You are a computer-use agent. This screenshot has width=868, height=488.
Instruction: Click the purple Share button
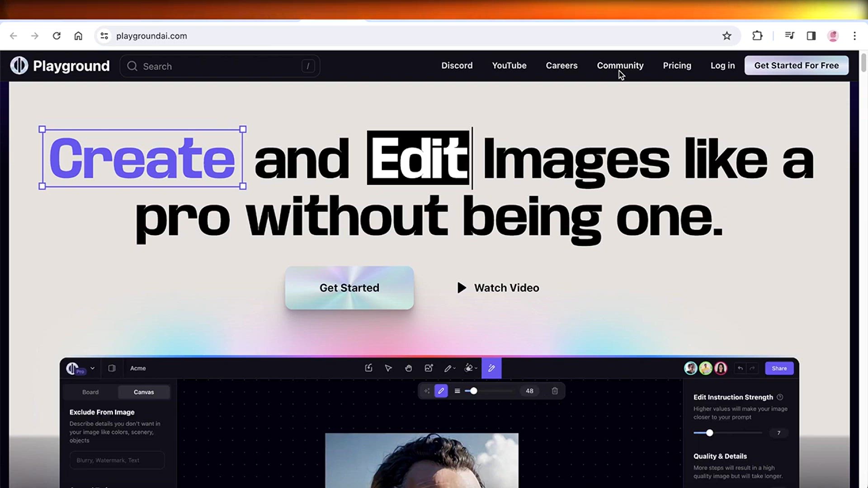click(779, 368)
